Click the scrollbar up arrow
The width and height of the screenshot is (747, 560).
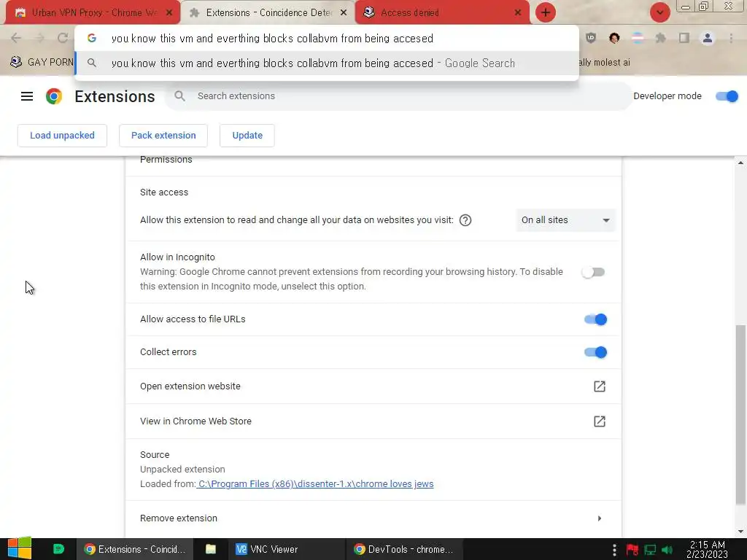pyautogui.click(x=740, y=163)
